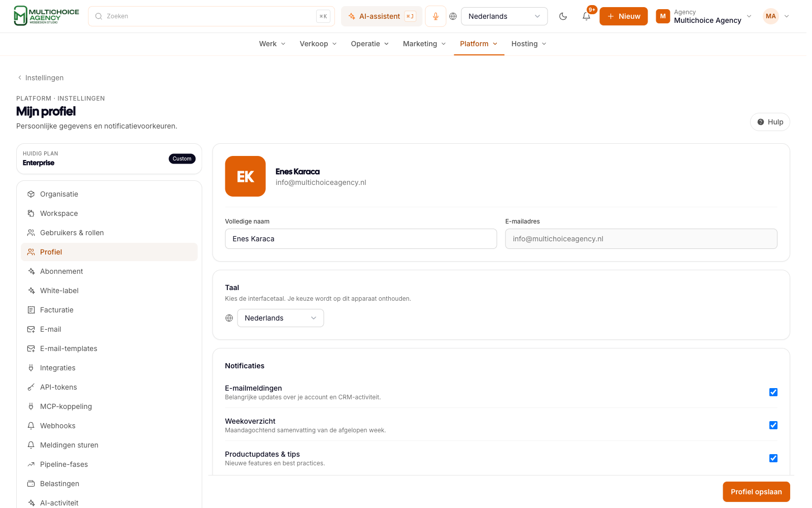Toggle Weekoverzicht checkbox
This screenshot has width=812, height=508.
coord(773,425)
